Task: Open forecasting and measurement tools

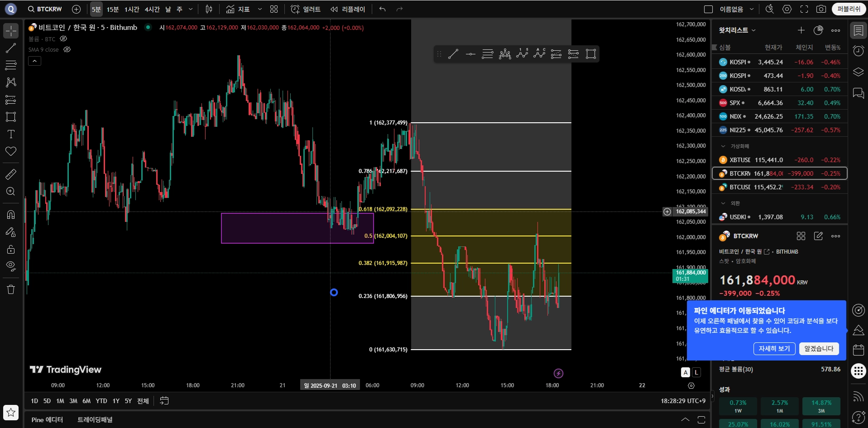Action: point(11,100)
